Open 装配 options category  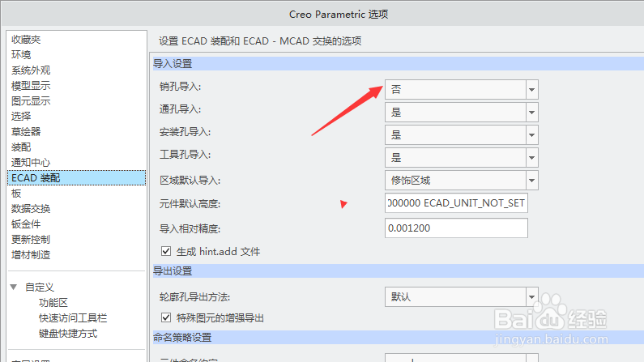click(x=21, y=147)
